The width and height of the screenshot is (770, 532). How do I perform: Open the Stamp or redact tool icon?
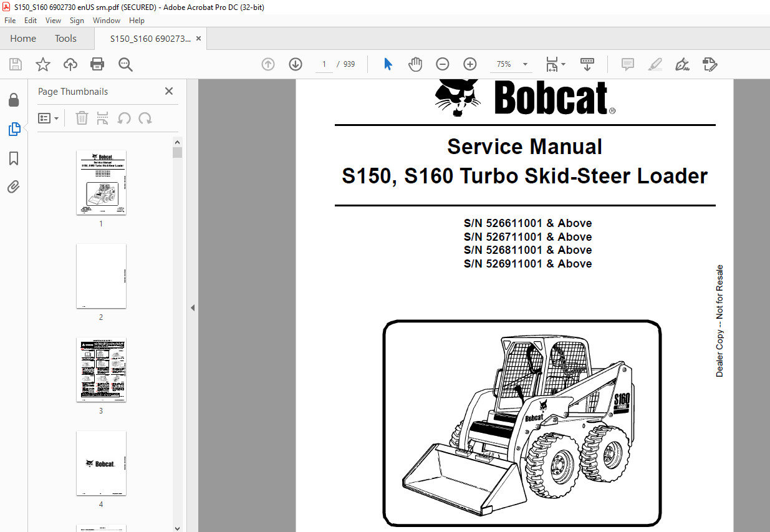tap(710, 64)
